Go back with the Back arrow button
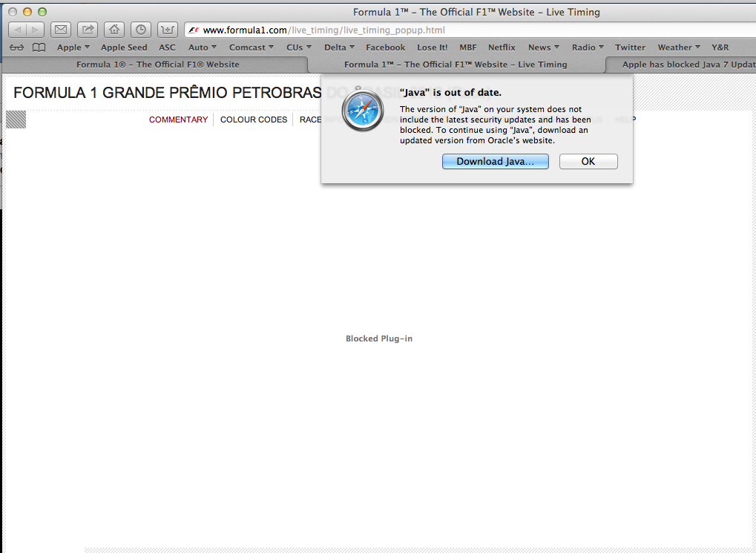Screen dimensions: 756x553 tap(17, 30)
